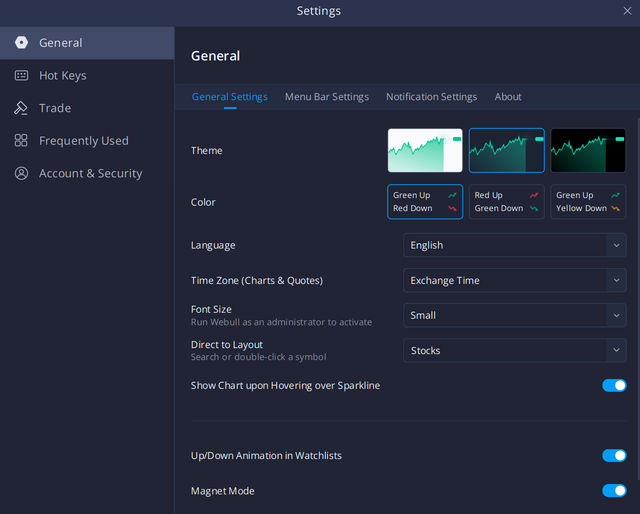Click the Font Size dropdown chevron
Viewport: 640px width, 514px height.
tap(616, 316)
